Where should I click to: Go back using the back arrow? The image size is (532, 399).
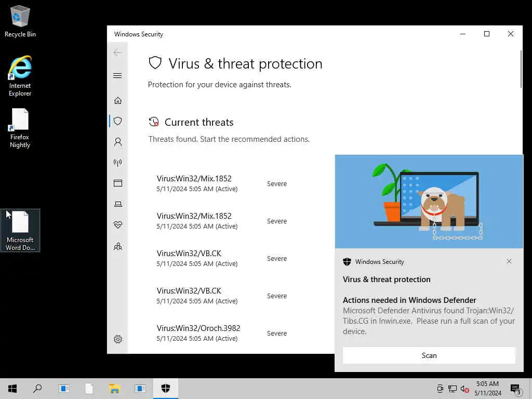coord(117,52)
